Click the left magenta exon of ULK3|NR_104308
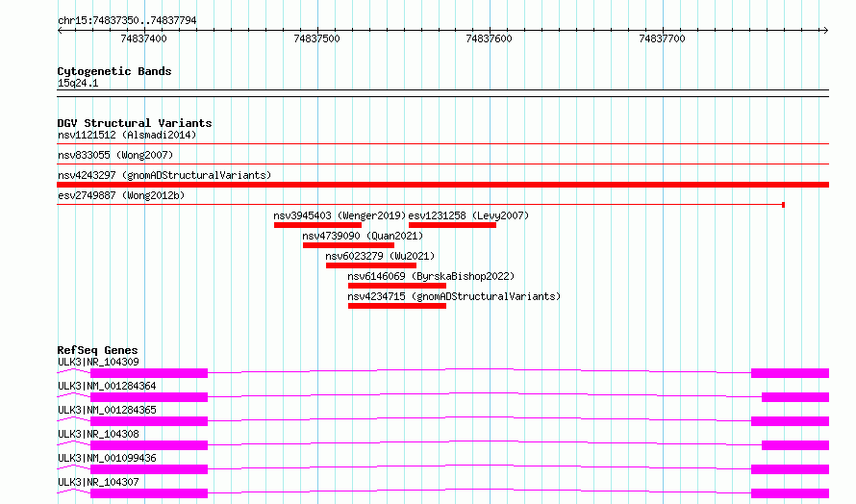The image size is (856, 504). click(149, 445)
